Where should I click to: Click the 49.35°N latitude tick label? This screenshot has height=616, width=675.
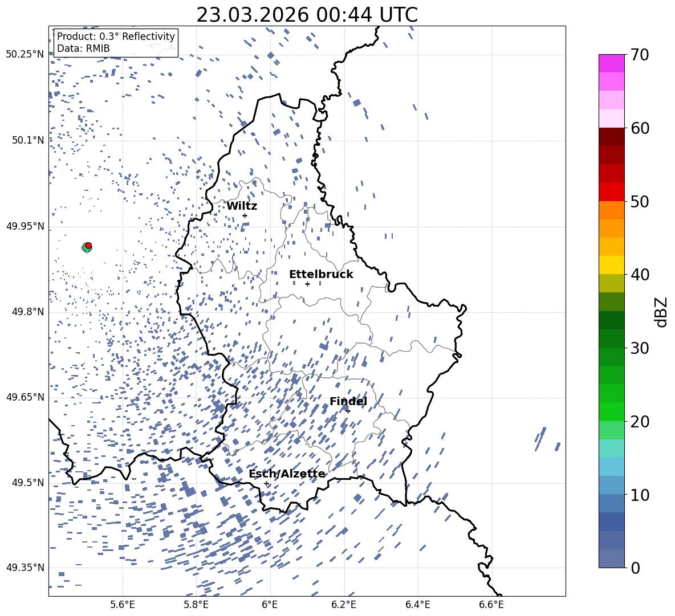25,568
